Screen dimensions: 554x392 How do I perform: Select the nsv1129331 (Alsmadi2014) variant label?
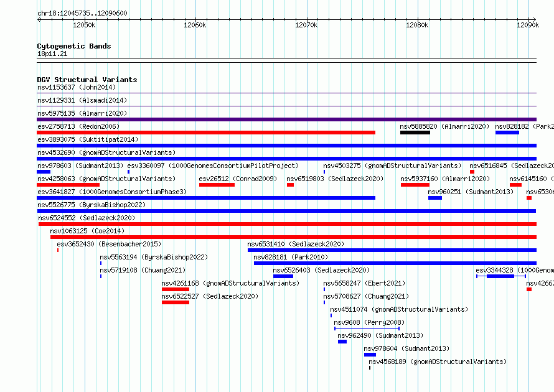pyautogui.click(x=82, y=100)
